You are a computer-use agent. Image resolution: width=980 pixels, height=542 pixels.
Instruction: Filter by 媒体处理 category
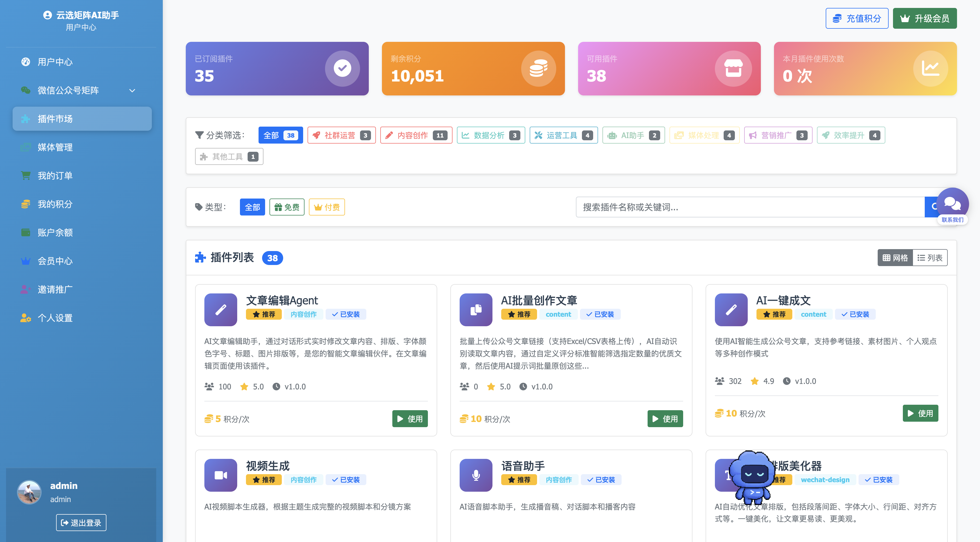click(x=704, y=135)
